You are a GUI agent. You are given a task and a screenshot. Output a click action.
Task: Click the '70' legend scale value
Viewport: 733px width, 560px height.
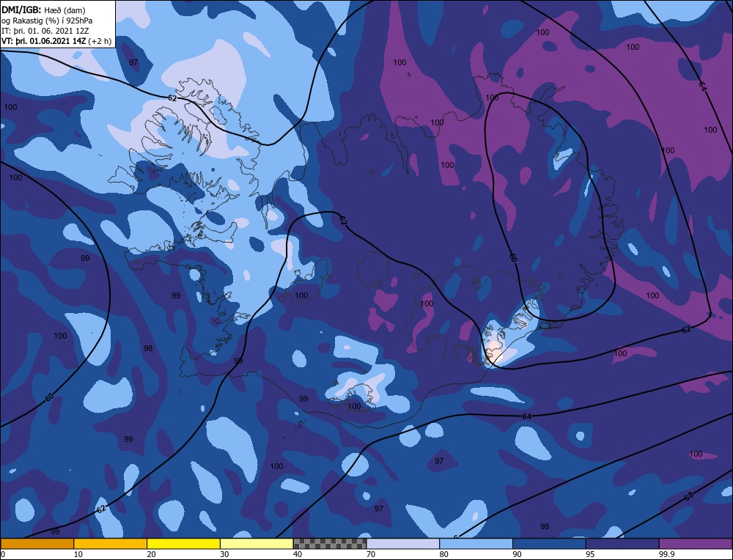(371, 554)
